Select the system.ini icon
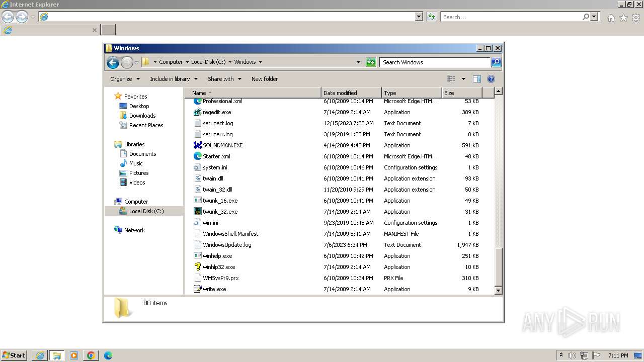The height and width of the screenshot is (362, 644). 198,167
